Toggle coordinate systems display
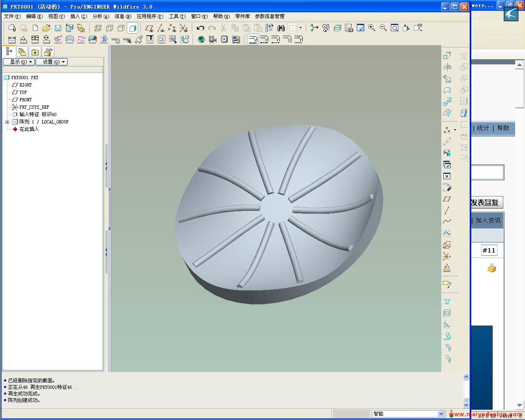Screen dimensions: 525x420 [184, 28]
